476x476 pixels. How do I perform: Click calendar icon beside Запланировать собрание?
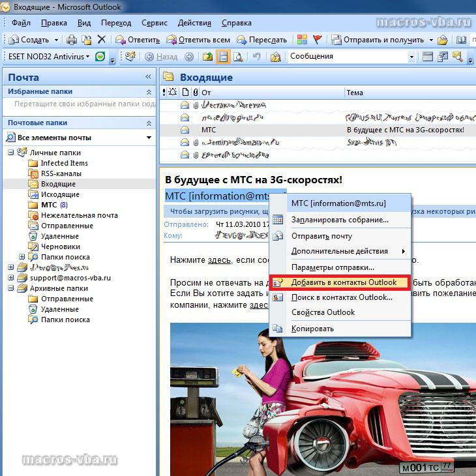tap(278, 220)
